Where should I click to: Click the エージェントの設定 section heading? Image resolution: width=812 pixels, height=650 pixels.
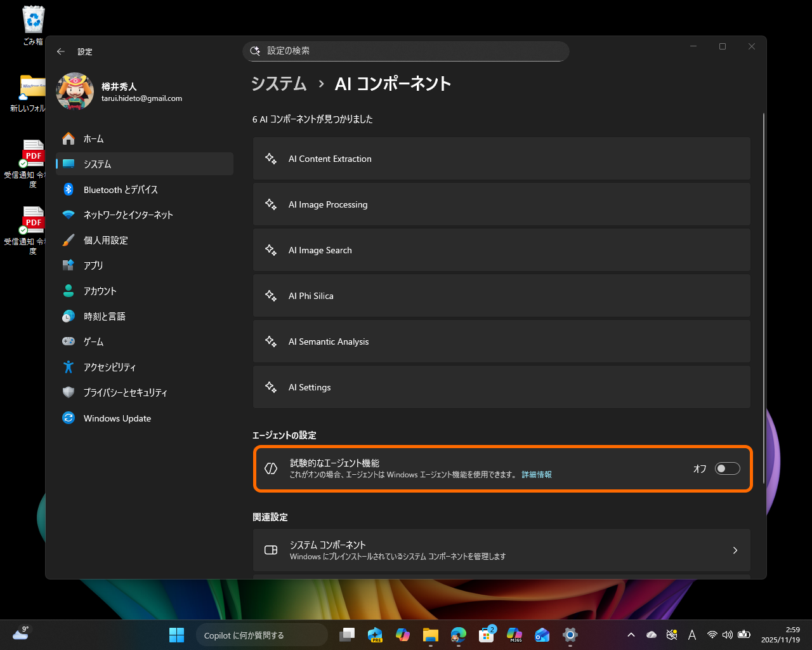[284, 435]
